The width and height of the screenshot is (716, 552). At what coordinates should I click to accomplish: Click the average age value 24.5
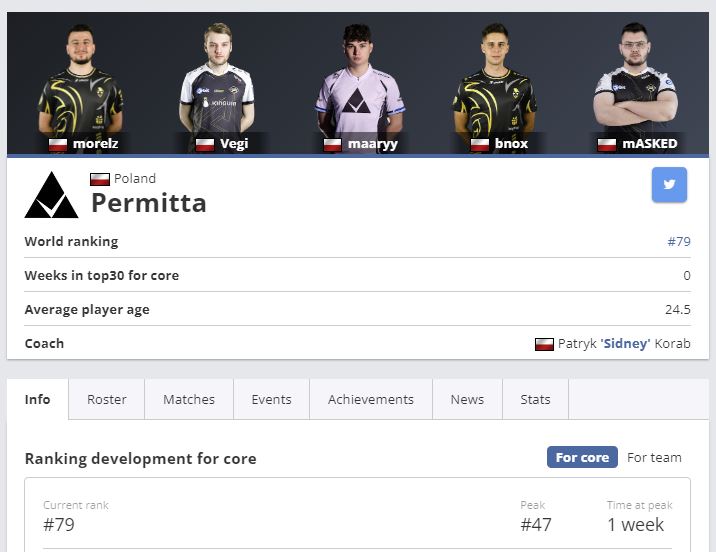[x=678, y=310]
